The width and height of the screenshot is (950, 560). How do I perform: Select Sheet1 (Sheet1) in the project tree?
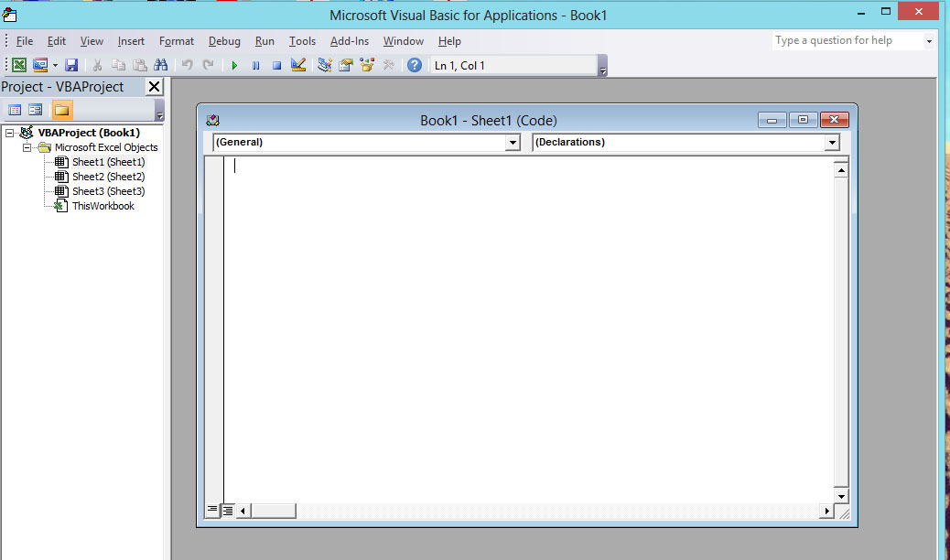pyautogui.click(x=108, y=162)
